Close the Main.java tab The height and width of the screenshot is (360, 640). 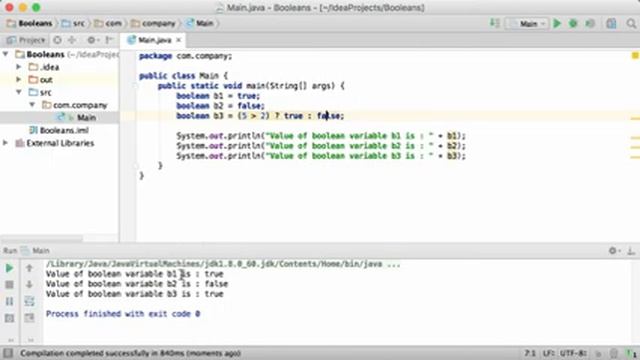click(178, 40)
